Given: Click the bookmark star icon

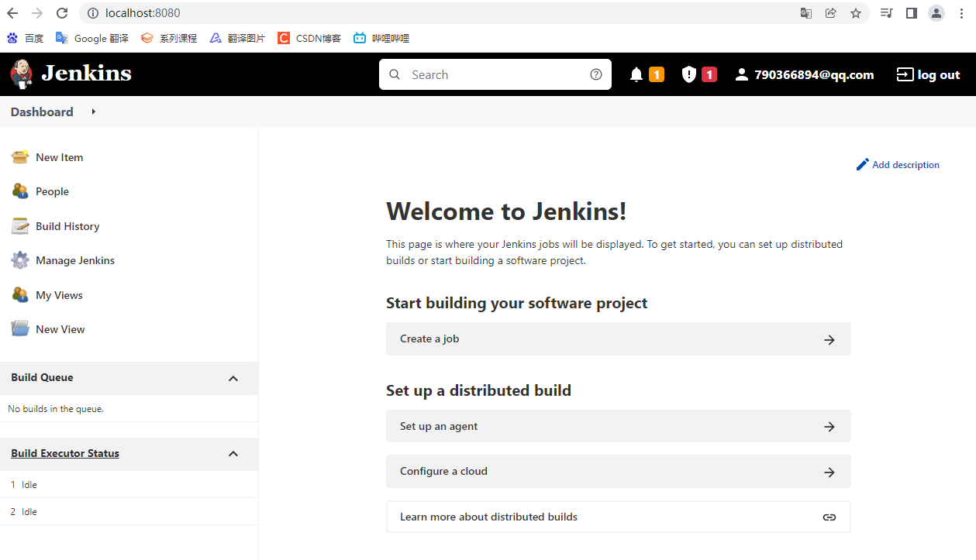Looking at the screenshot, I should [x=856, y=13].
